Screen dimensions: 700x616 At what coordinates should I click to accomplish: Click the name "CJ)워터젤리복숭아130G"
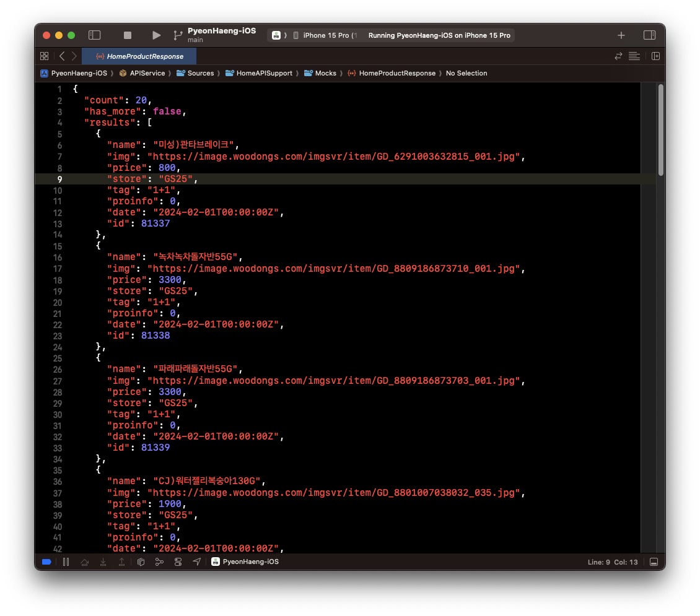coord(207,481)
